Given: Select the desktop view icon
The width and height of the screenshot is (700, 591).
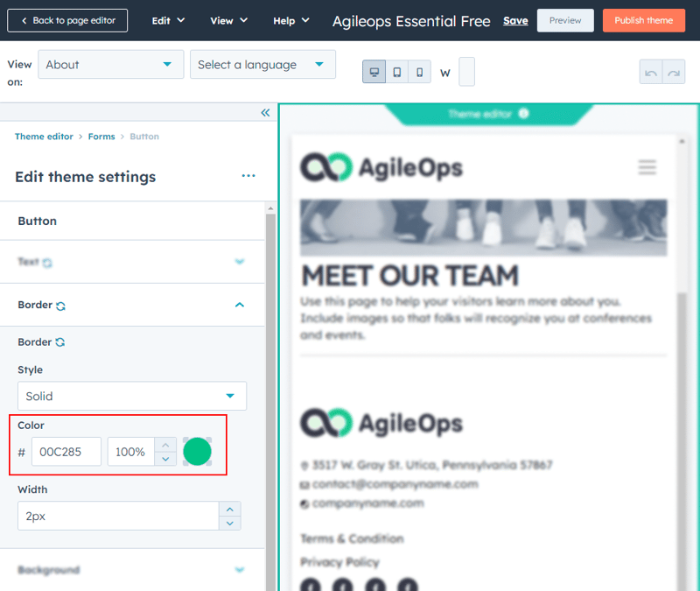Looking at the screenshot, I should point(374,72).
